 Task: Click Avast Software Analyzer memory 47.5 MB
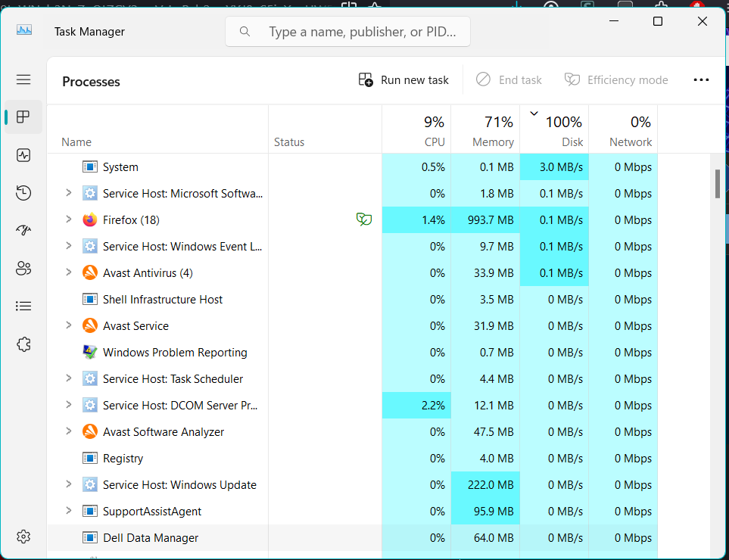point(494,432)
